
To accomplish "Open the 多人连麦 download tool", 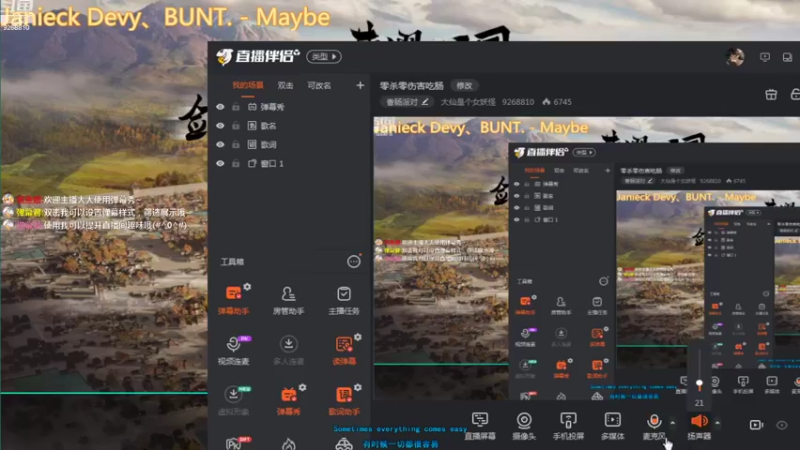I will point(288,350).
